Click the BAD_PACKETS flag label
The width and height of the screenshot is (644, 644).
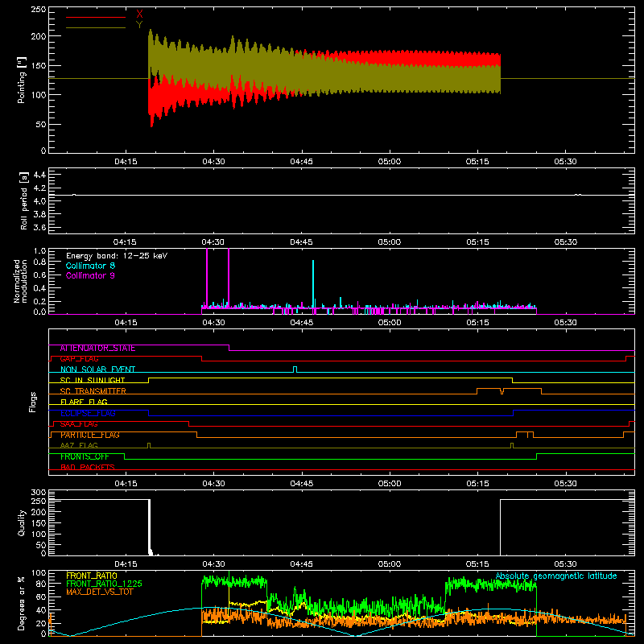pyautogui.click(x=87, y=468)
